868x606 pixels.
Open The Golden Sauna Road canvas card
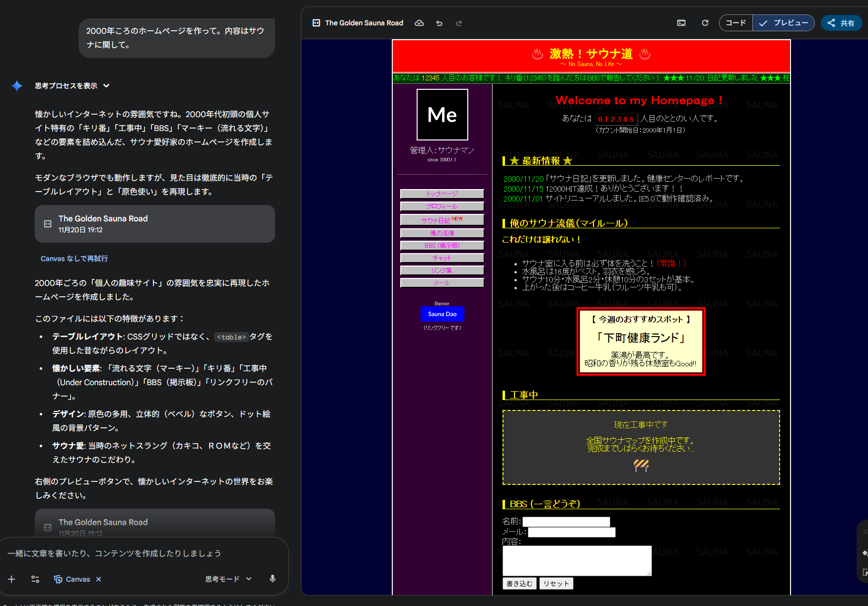point(154,224)
